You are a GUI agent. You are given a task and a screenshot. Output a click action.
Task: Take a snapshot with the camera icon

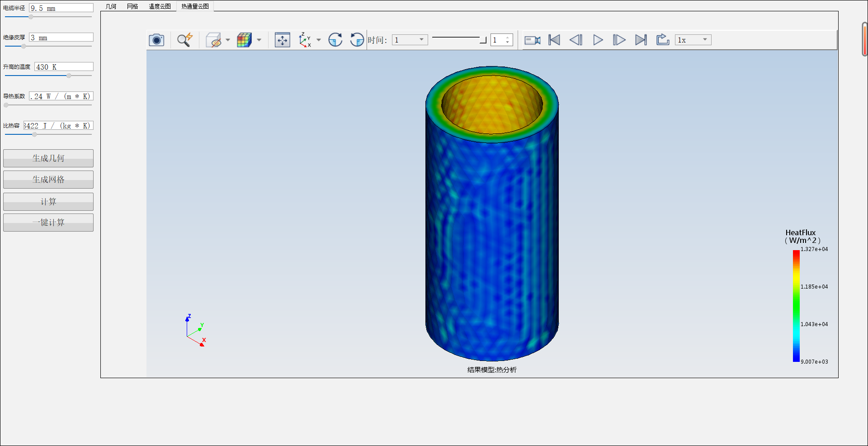click(x=156, y=40)
